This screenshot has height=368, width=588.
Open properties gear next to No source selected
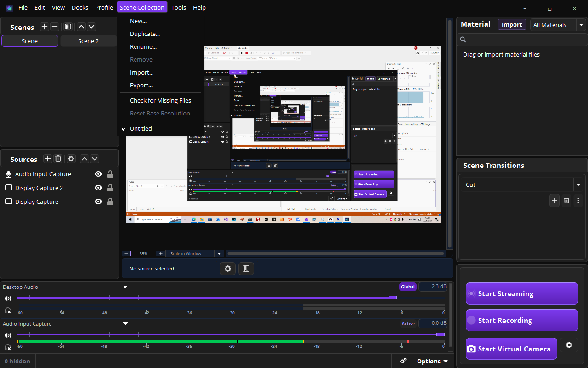coord(228,269)
